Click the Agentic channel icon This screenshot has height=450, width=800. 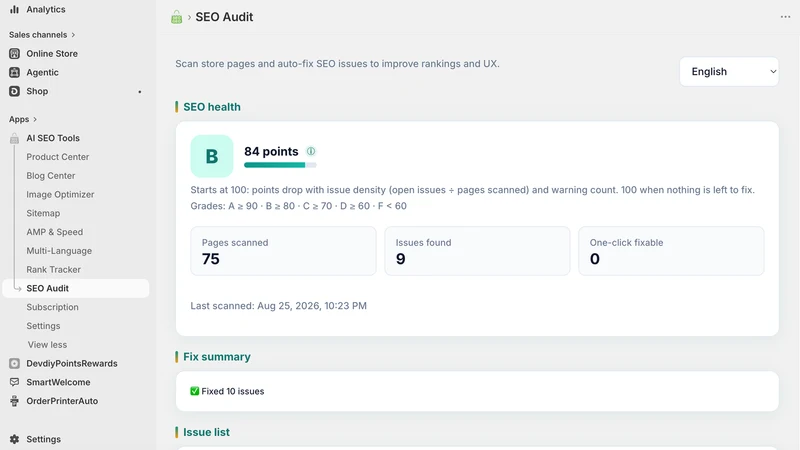(x=14, y=72)
